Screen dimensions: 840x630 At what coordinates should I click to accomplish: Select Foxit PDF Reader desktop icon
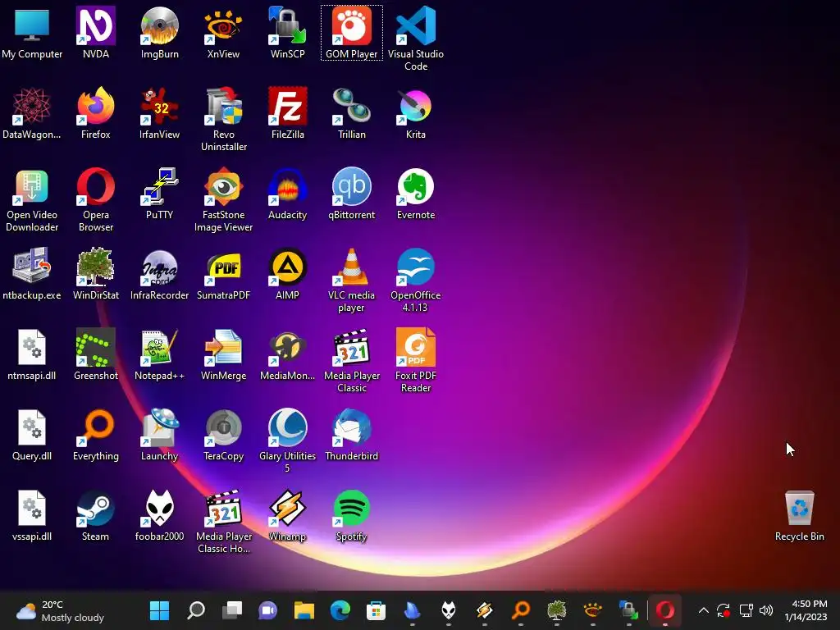416,361
